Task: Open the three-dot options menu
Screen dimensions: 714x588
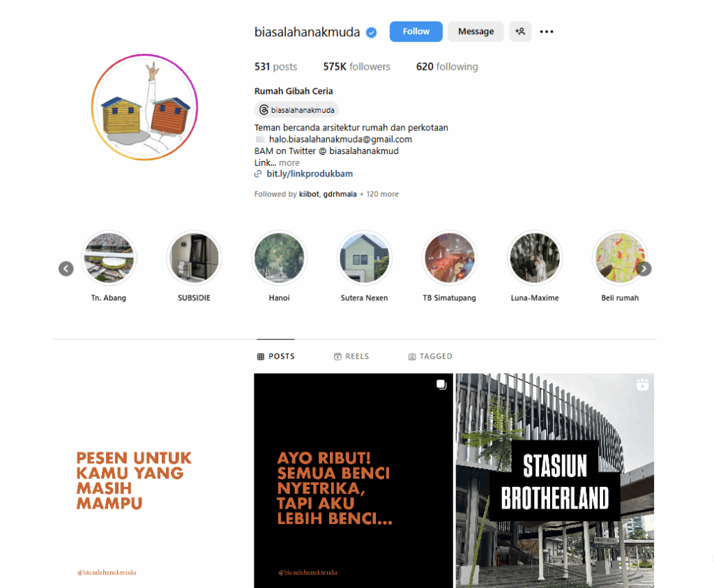Action: [547, 31]
